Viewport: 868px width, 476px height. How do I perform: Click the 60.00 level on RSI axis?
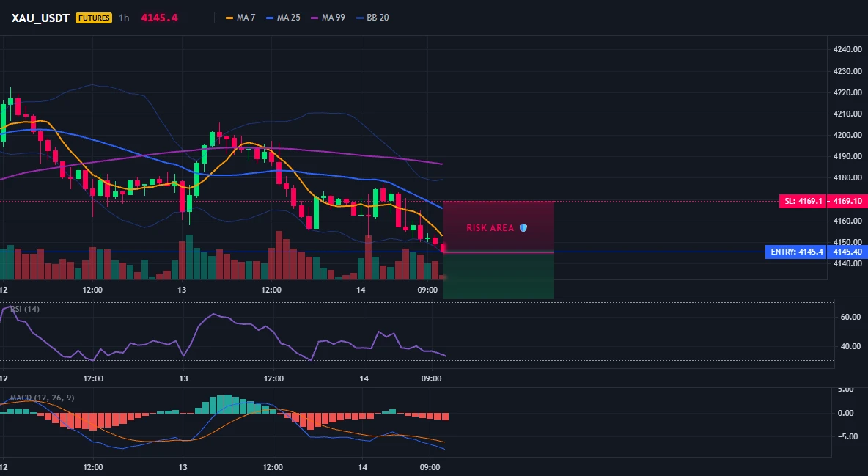pos(851,317)
